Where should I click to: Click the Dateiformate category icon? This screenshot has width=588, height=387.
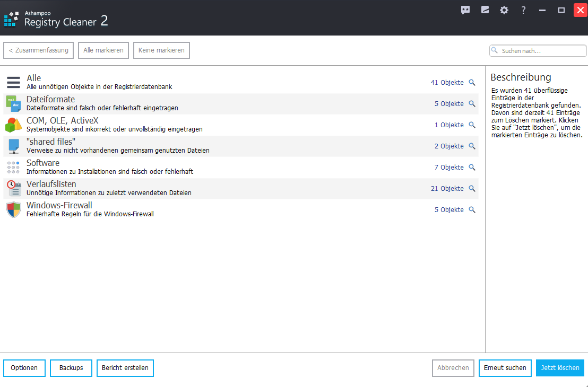13,104
